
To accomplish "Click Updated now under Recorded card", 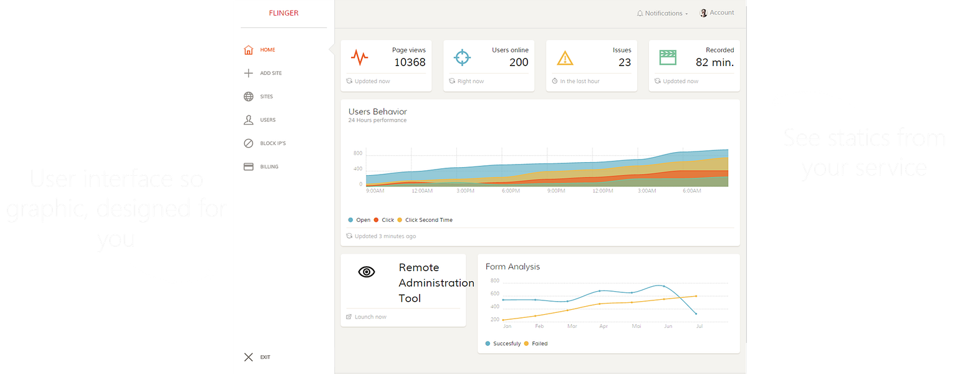I will [680, 81].
